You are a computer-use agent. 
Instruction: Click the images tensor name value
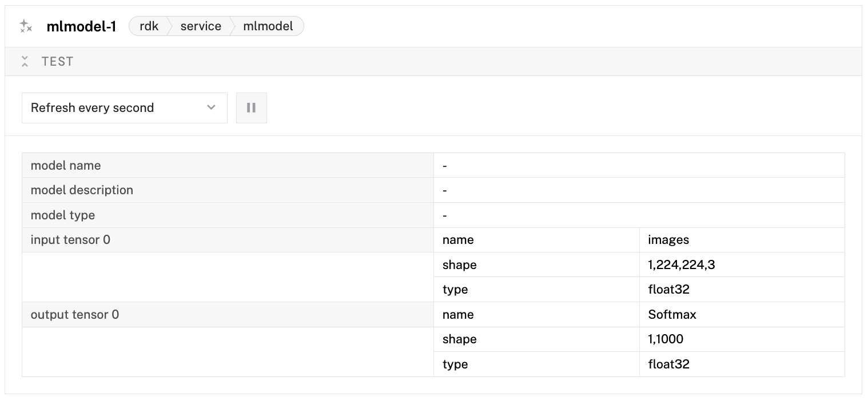[668, 240]
